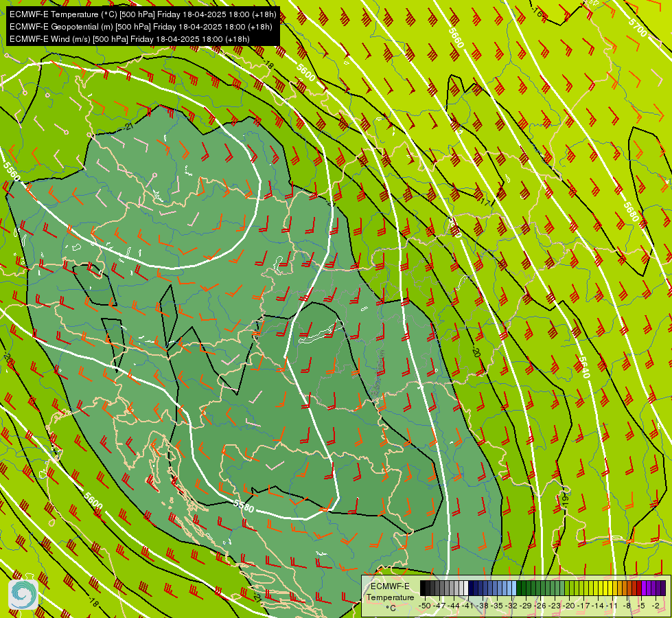This screenshot has width=672, height=618.
Task: Click the 5660 geopotential contour label
Action: pos(456,38)
